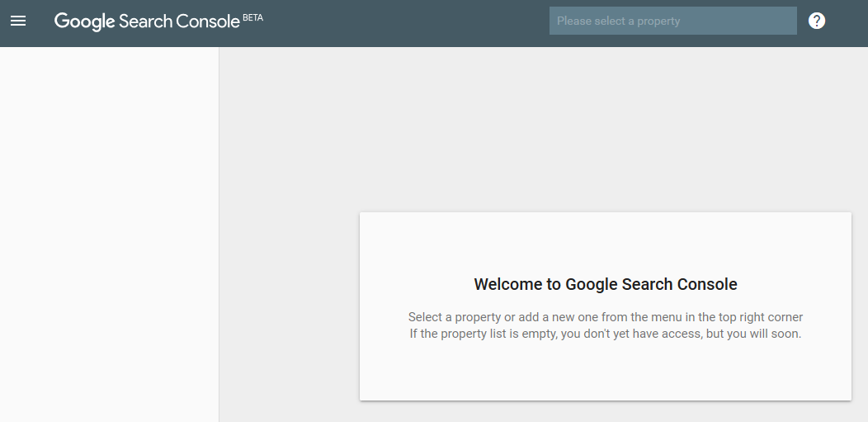
Task: Click blank space inside the welcome card top
Action: pyautogui.click(x=605, y=239)
